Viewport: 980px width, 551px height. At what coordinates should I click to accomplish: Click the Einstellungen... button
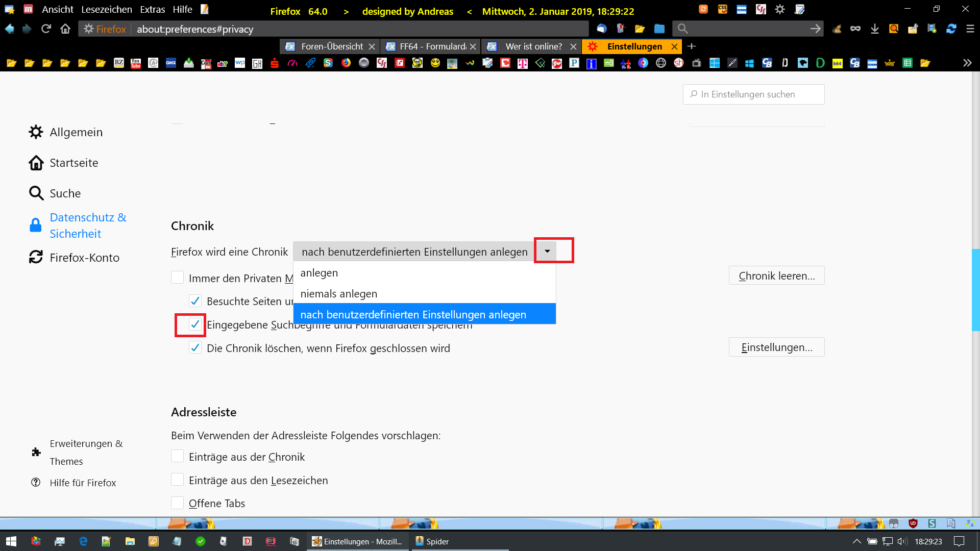coord(776,347)
